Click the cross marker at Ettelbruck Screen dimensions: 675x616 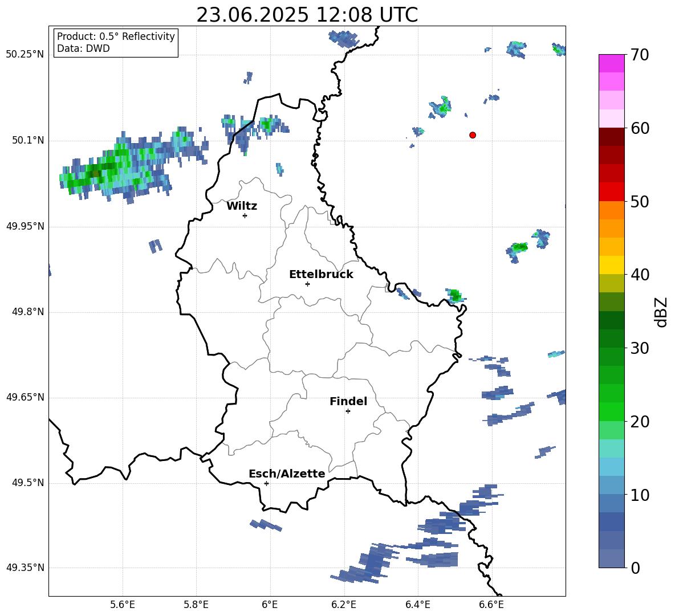point(307,284)
